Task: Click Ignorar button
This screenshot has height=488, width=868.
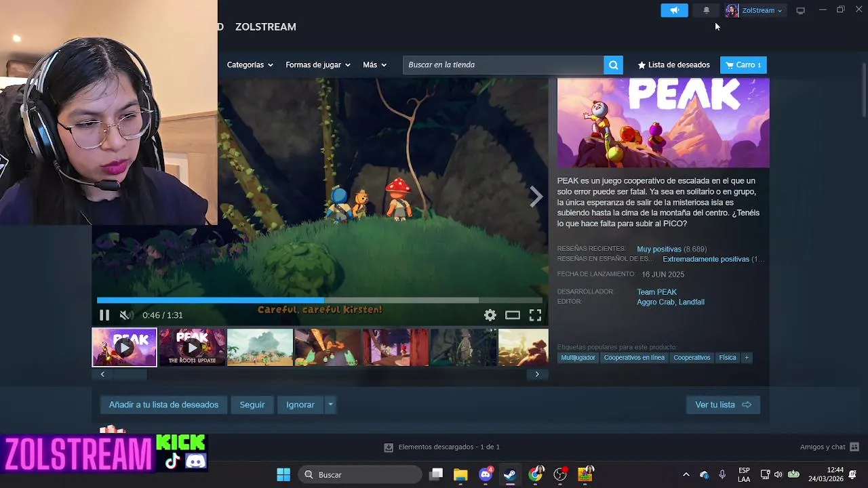Action: 300,405
